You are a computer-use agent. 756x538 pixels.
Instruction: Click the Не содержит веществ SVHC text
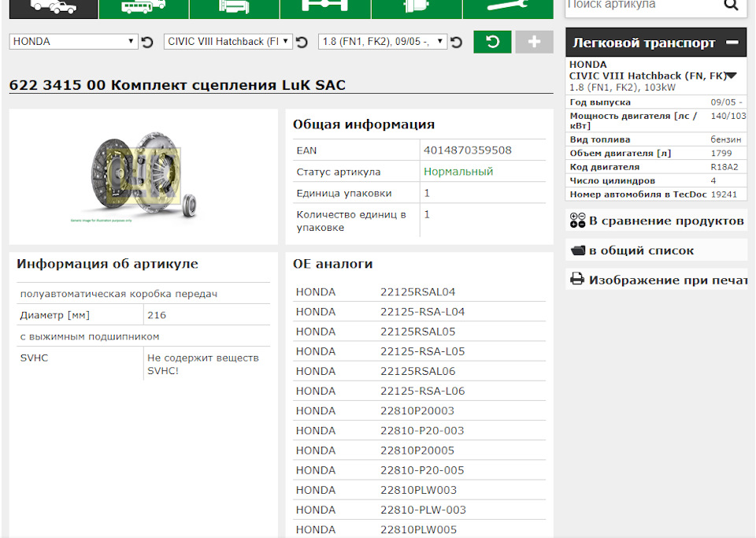tap(202, 364)
